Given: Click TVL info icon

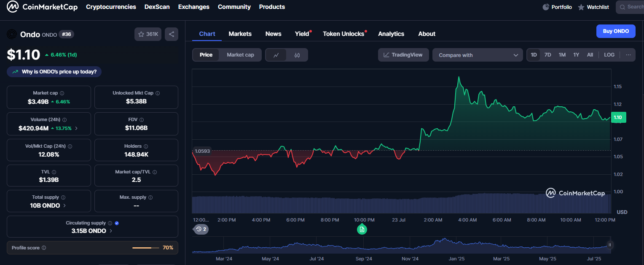Looking at the screenshot, I should click(54, 172).
